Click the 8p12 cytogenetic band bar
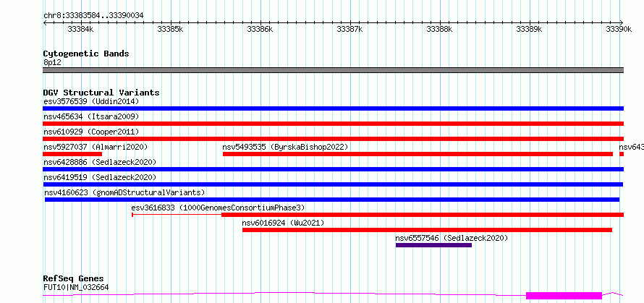644x303 pixels. (333, 70)
